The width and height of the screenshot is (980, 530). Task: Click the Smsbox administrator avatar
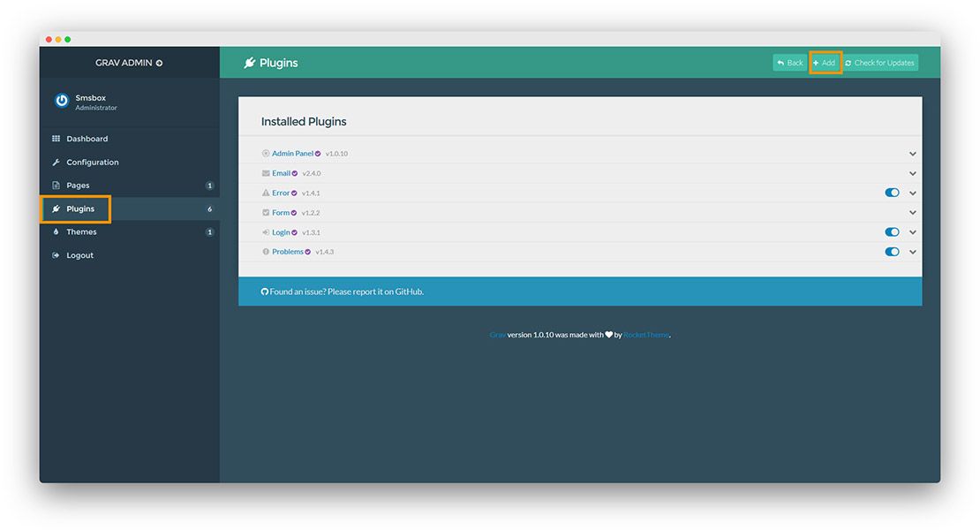(x=61, y=100)
